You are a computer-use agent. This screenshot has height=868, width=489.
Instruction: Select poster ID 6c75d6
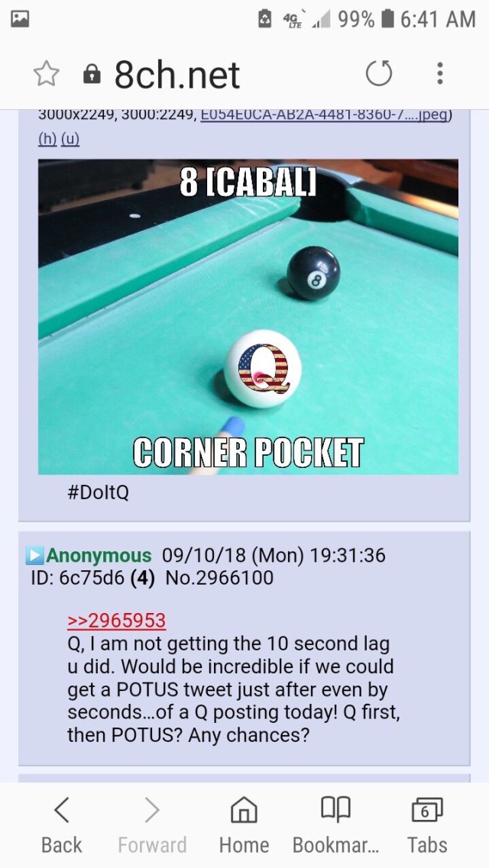click(x=78, y=578)
